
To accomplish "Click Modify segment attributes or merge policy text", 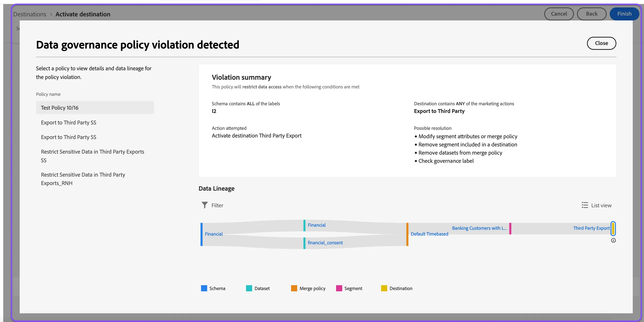I will (x=468, y=136).
